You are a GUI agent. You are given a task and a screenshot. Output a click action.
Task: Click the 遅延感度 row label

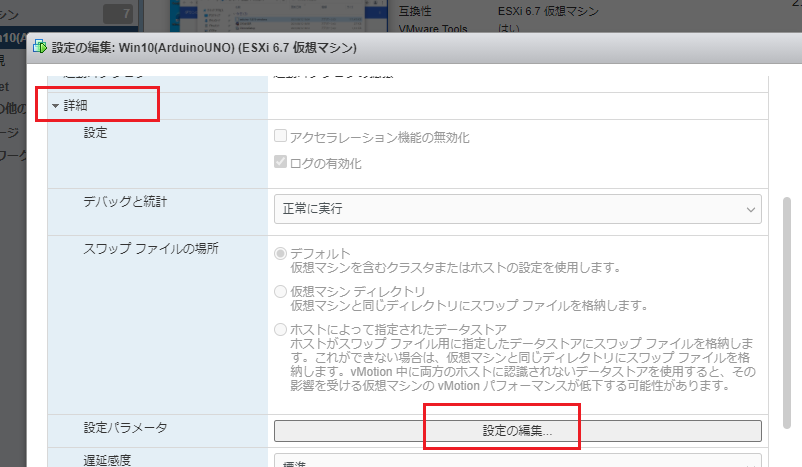107,459
